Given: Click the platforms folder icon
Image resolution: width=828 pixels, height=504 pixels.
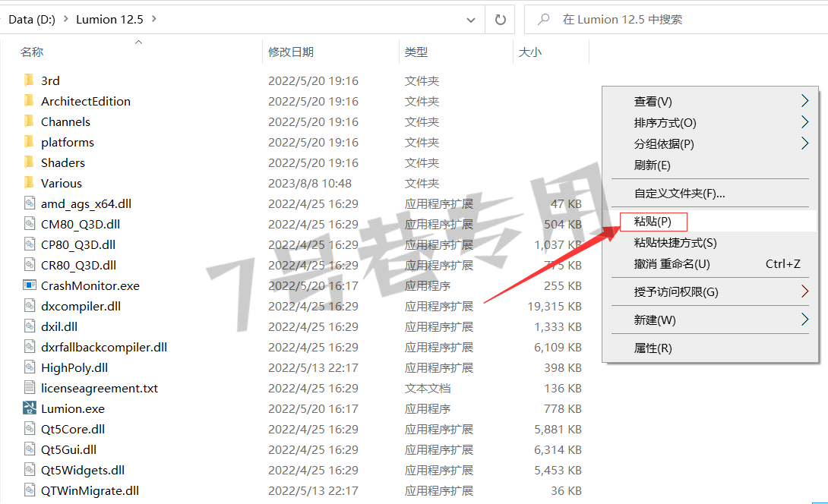Looking at the screenshot, I should point(29,142).
